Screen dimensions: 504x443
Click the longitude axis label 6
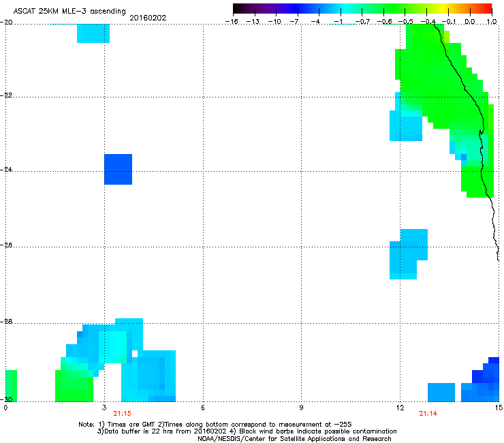click(203, 408)
